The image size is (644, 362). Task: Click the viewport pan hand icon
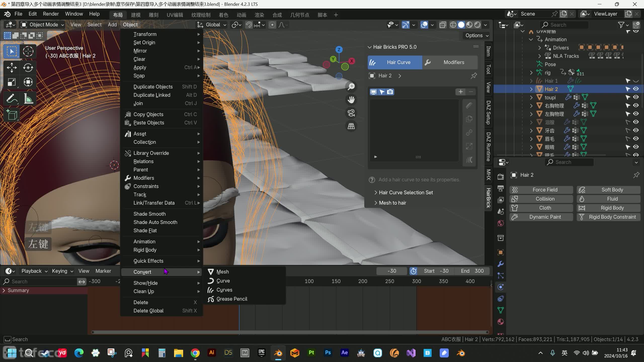click(x=351, y=100)
